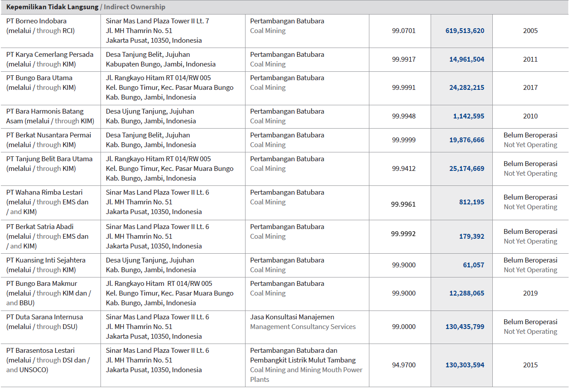573x392 pixels.
Task: Select PT Barasentosa Lestari name
Action: [x=41, y=351]
